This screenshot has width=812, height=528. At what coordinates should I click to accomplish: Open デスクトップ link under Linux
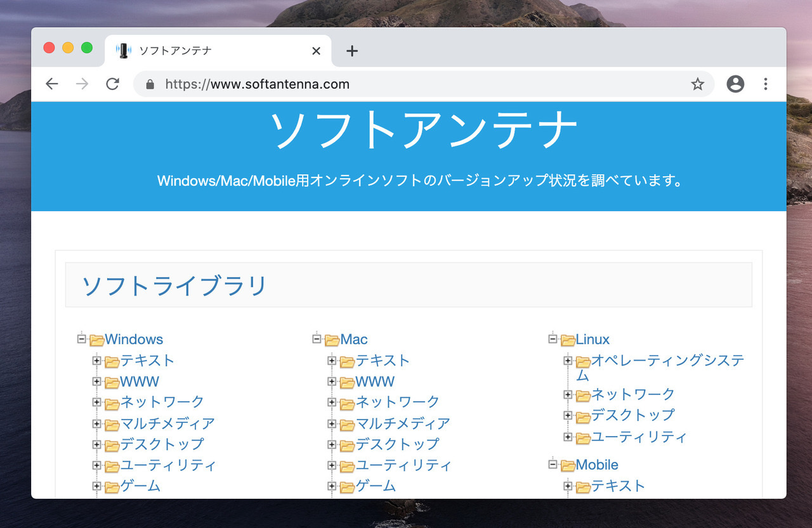click(633, 415)
